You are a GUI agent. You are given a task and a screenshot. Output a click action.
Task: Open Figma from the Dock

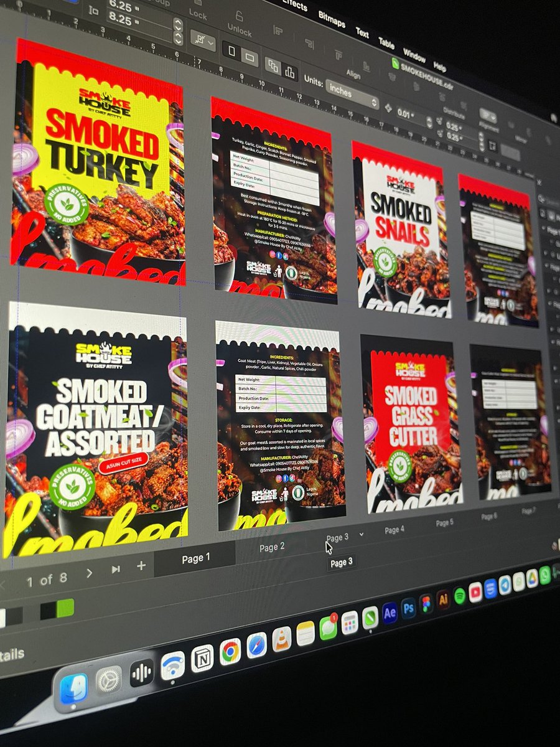point(426,604)
